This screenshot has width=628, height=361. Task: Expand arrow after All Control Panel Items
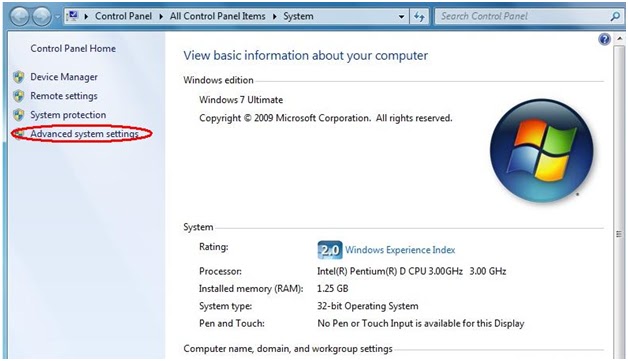click(x=275, y=16)
